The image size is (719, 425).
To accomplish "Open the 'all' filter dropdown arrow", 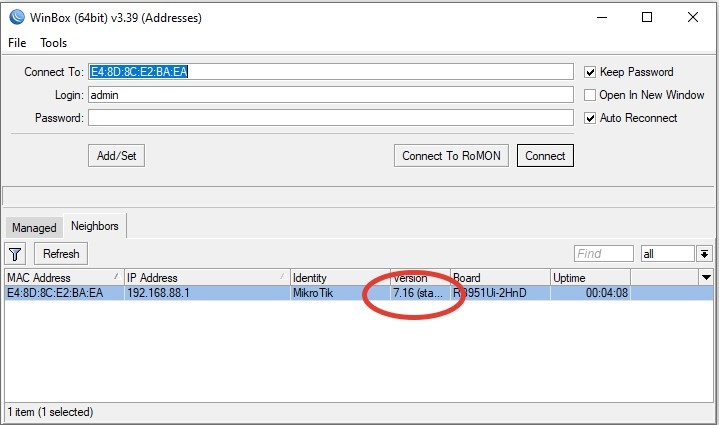I will point(704,254).
